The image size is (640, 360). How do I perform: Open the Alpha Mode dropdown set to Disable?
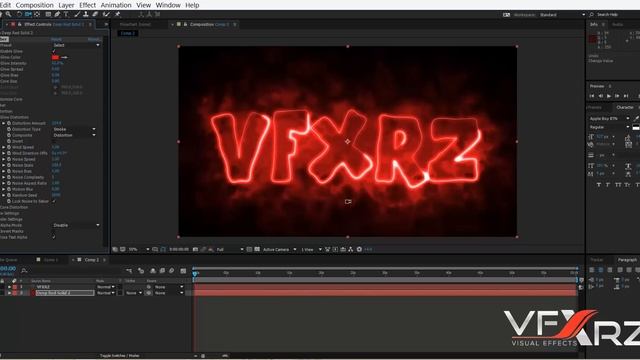[x=76, y=225]
